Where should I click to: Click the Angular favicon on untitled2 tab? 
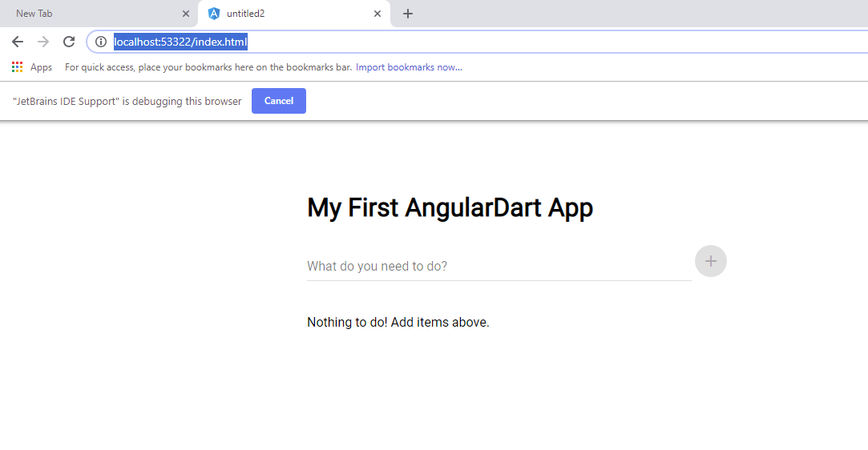pyautogui.click(x=214, y=14)
